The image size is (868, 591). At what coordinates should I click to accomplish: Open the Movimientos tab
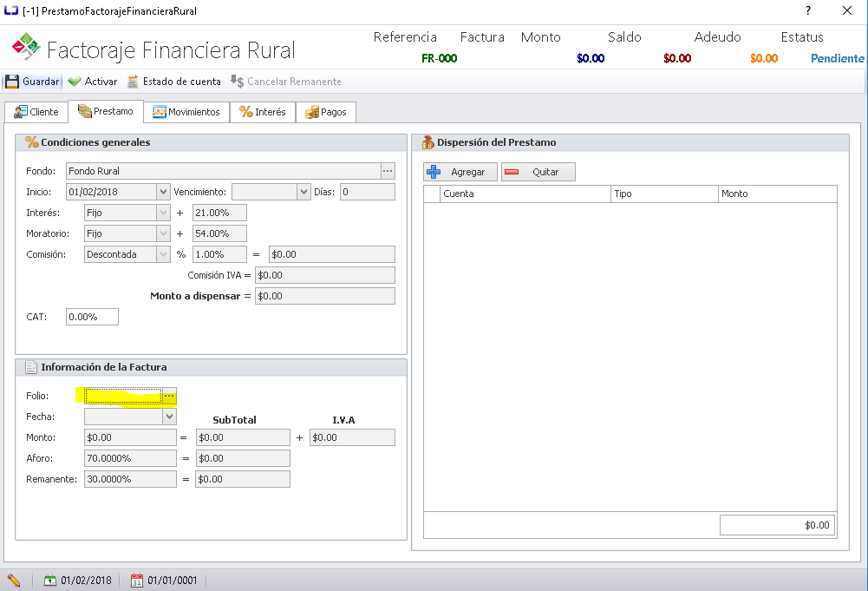pyautogui.click(x=186, y=112)
